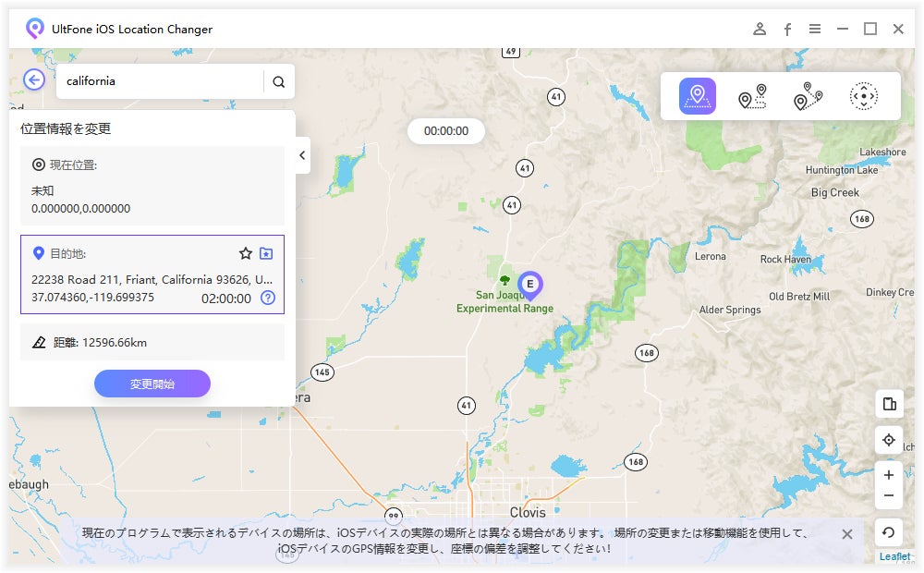Click the 02:00:00 cooldown time

(226, 299)
